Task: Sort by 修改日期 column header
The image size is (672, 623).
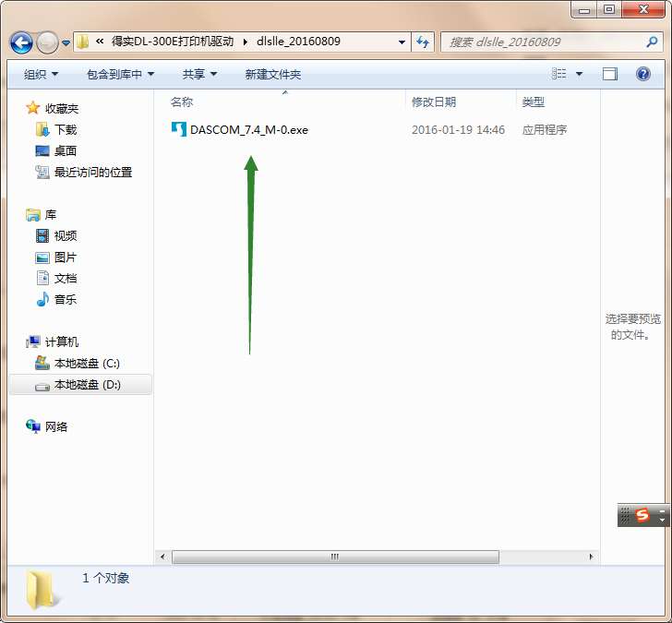Action: coord(433,102)
